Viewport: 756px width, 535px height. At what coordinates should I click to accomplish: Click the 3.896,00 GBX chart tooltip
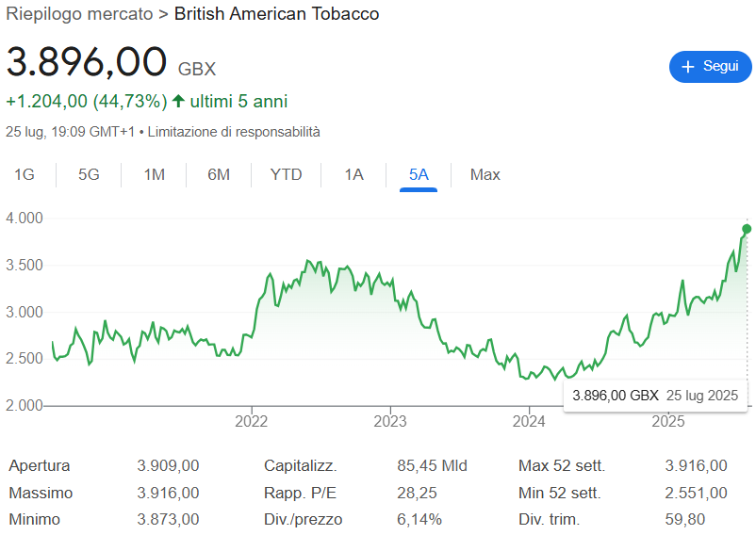click(x=655, y=396)
